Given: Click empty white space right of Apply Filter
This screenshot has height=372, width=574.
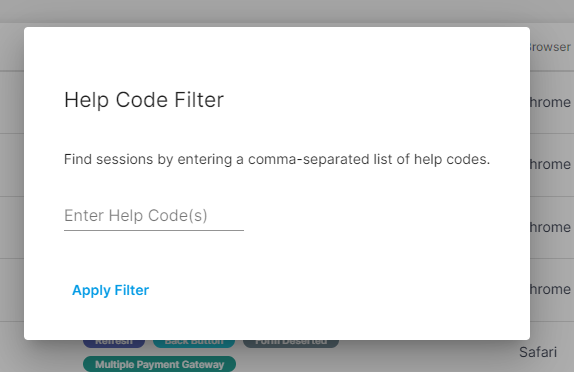Looking at the screenshot, I should coord(329,290).
